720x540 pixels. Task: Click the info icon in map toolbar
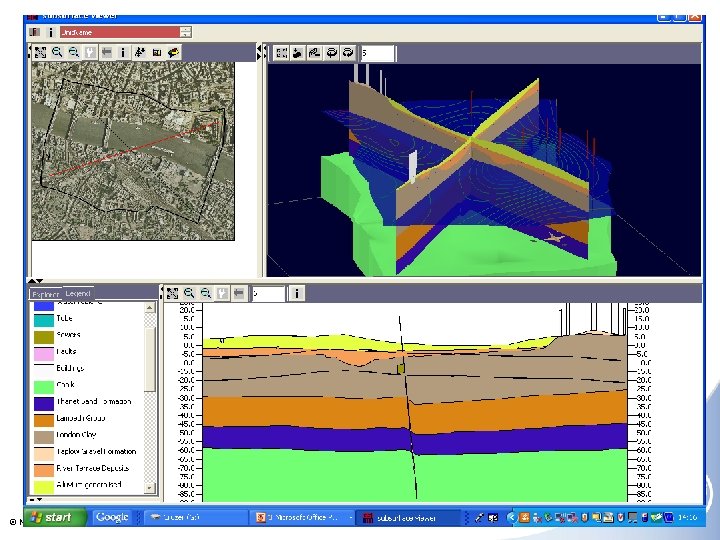tap(123, 52)
